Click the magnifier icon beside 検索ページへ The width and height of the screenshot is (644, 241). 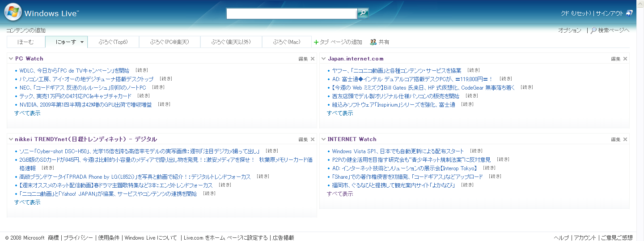click(x=594, y=30)
